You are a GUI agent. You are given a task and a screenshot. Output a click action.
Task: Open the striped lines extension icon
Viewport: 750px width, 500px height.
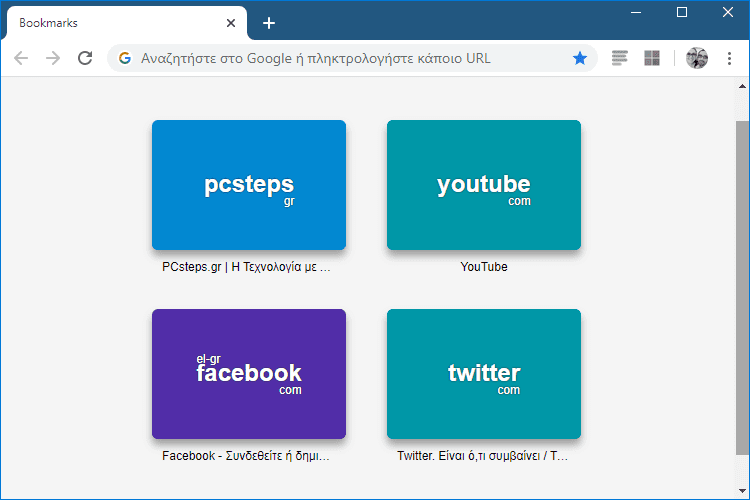point(619,58)
